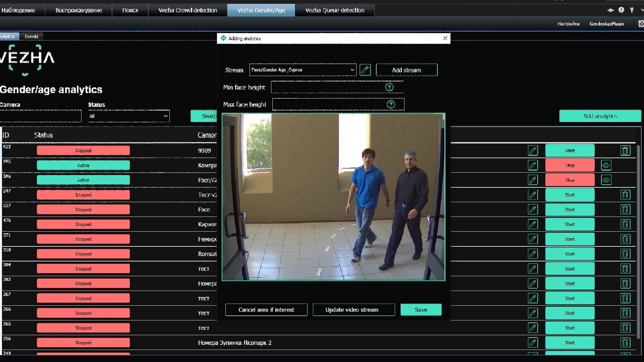Edit analytics row 282 with the pencil icon
The image size is (644, 362).
tap(533, 284)
